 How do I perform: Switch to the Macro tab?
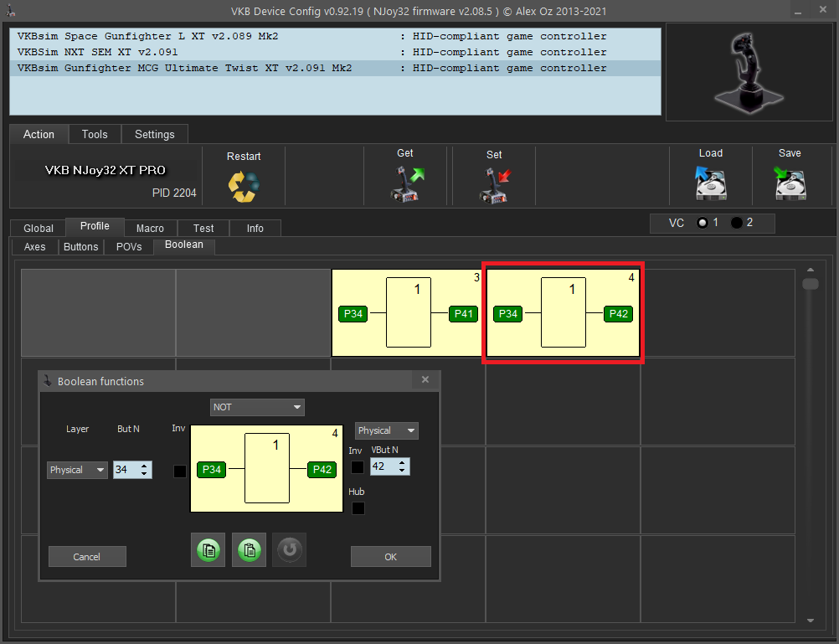[151, 228]
